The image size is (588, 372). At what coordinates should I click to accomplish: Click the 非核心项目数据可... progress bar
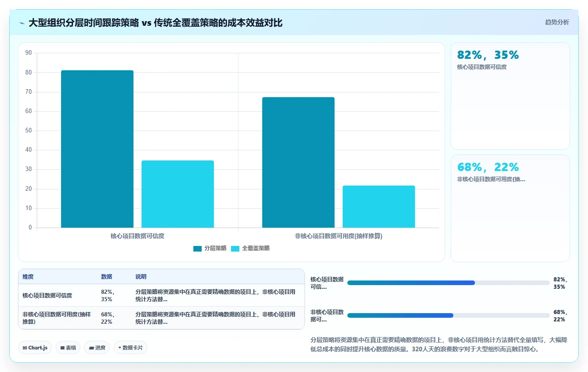pyautogui.click(x=448, y=315)
